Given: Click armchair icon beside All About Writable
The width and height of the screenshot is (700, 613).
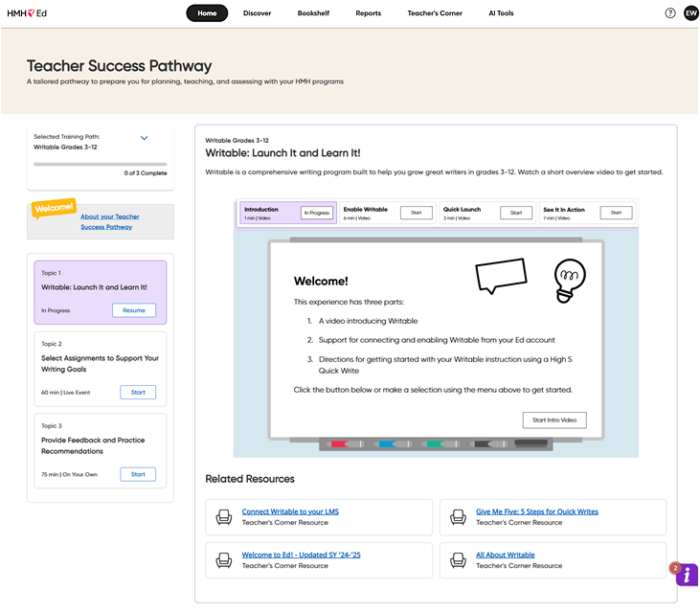Looking at the screenshot, I should pyautogui.click(x=458, y=560).
